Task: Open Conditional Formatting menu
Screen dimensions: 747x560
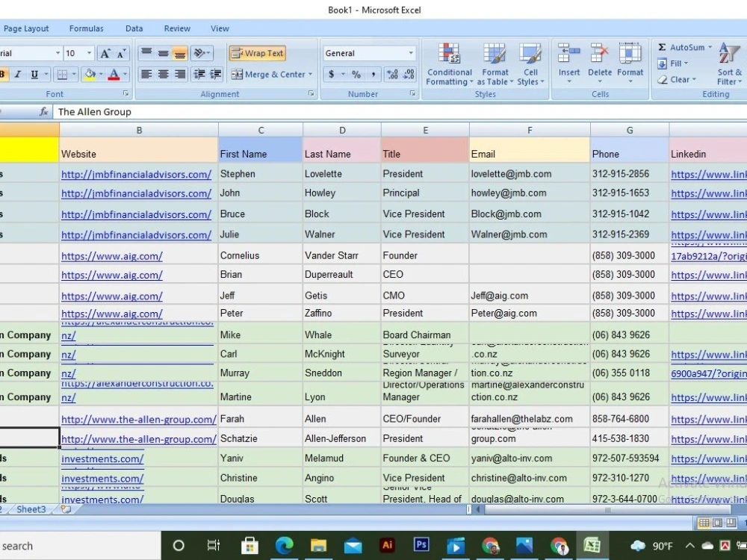Action: coord(449,64)
